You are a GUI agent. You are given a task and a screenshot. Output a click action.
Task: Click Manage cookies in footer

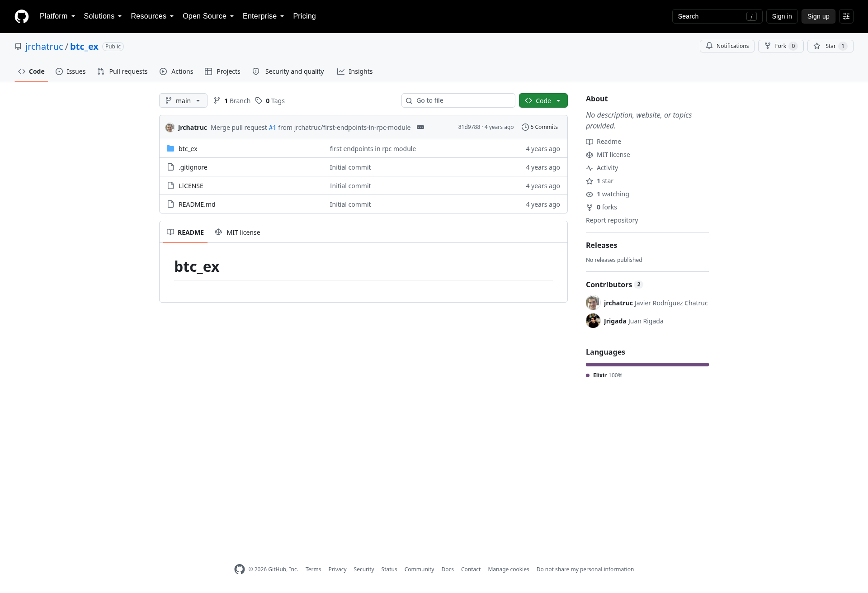509,569
